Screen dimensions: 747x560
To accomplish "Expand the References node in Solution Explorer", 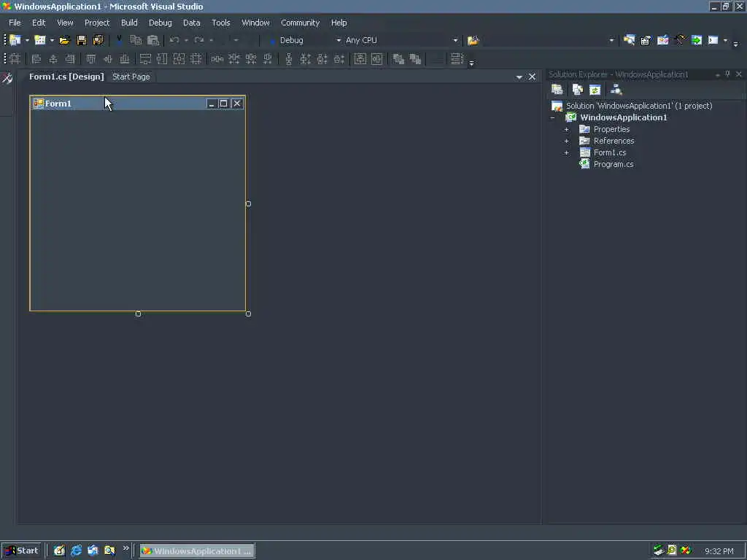I will [566, 141].
